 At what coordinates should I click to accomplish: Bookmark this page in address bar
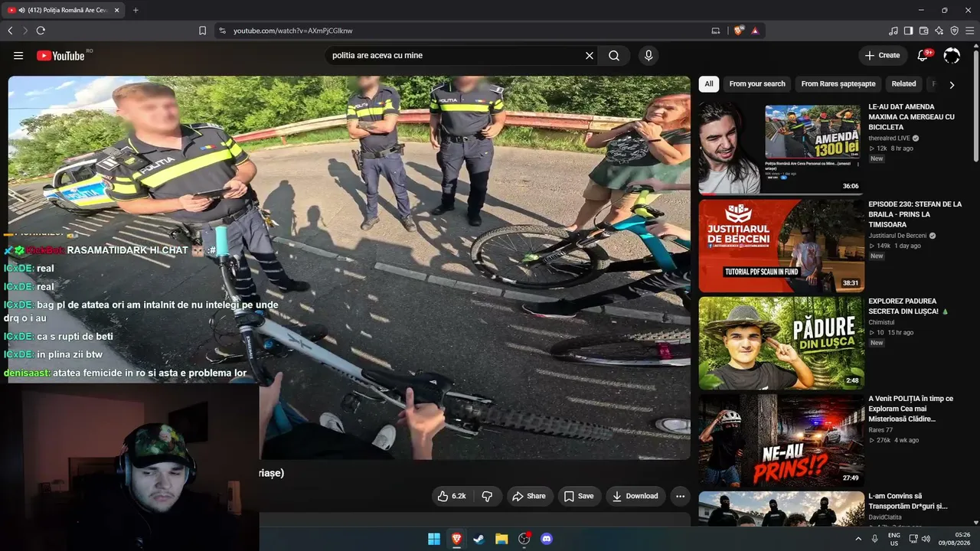pos(202,31)
